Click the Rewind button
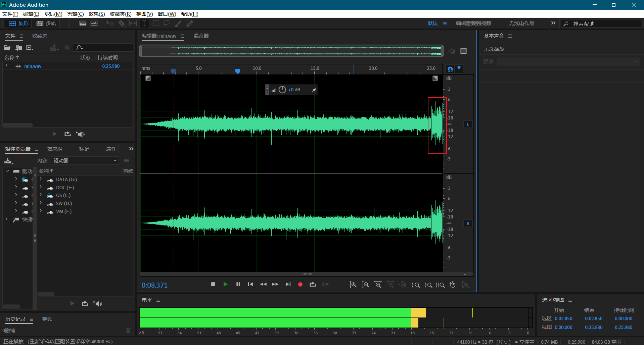Image resolution: width=644 pixels, height=345 pixels. (263, 284)
